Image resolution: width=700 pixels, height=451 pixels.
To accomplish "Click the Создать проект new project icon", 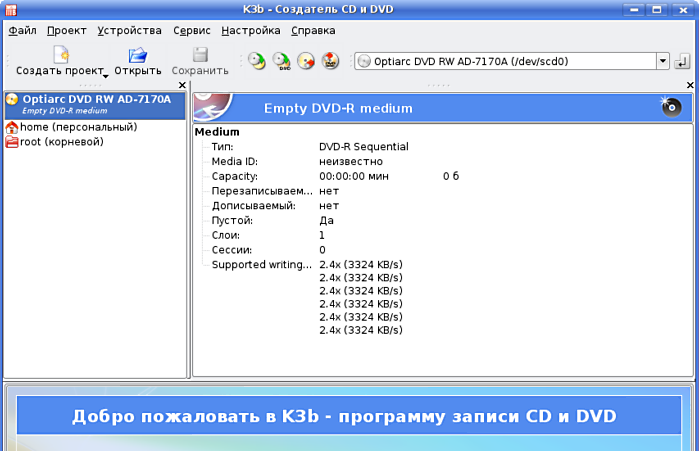I will pos(61,55).
